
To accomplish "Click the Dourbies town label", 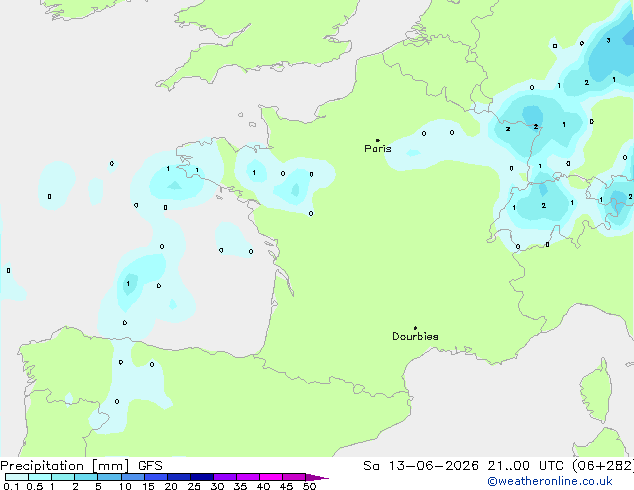I will (415, 336).
